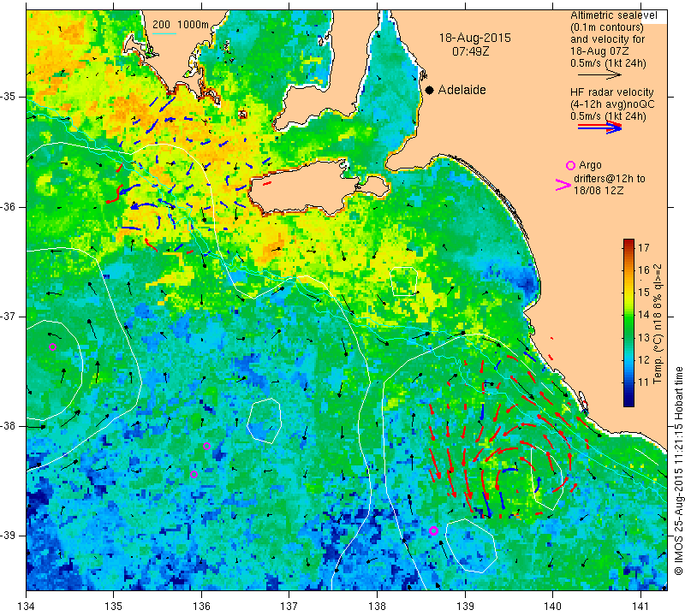Click the Argo float marker near 135.9E, 38.45S
Screen dimensions: 685x616
pos(194,475)
